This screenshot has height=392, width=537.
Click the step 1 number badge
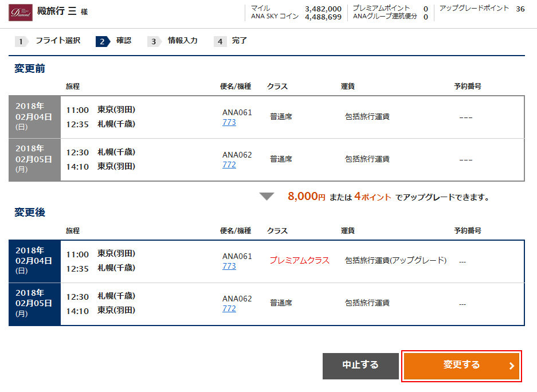pyautogui.click(x=21, y=41)
